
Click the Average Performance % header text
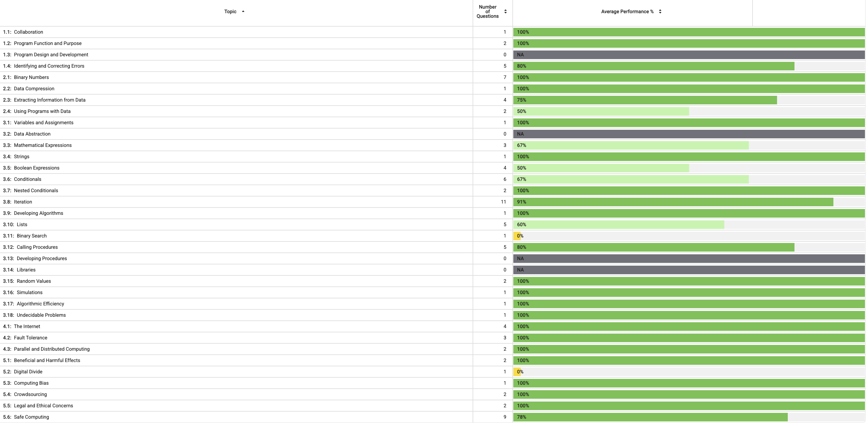point(627,11)
